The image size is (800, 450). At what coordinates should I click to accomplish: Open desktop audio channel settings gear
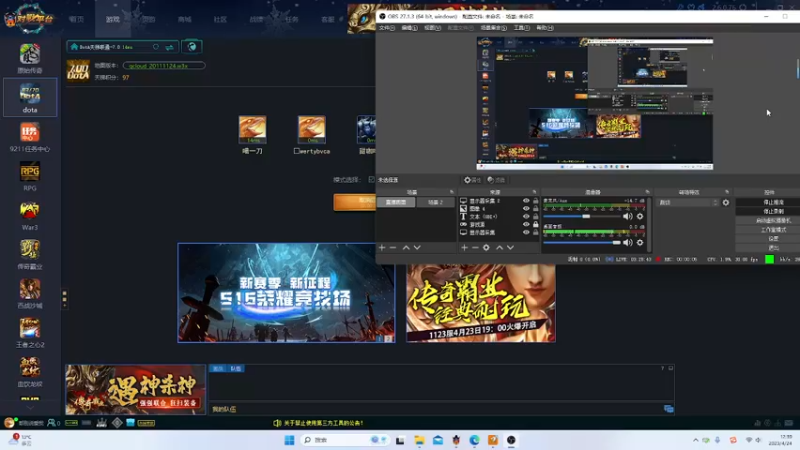[x=640, y=243]
